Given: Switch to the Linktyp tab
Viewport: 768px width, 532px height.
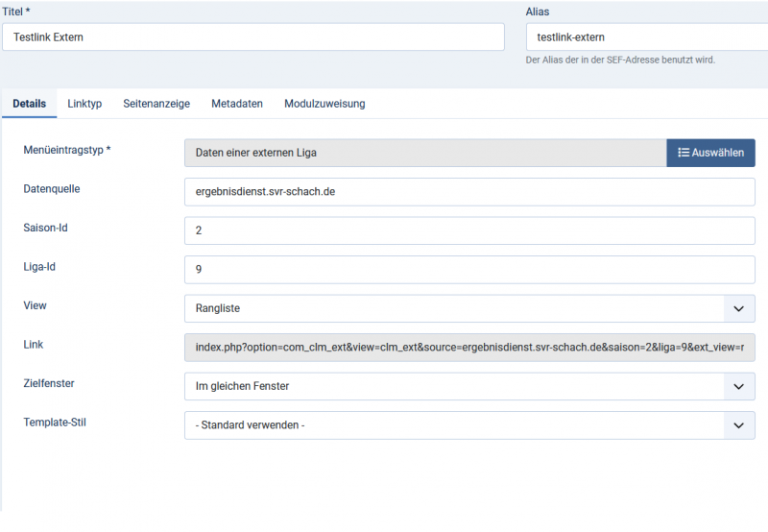Looking at the screenshot, I should tap(84, 104).
